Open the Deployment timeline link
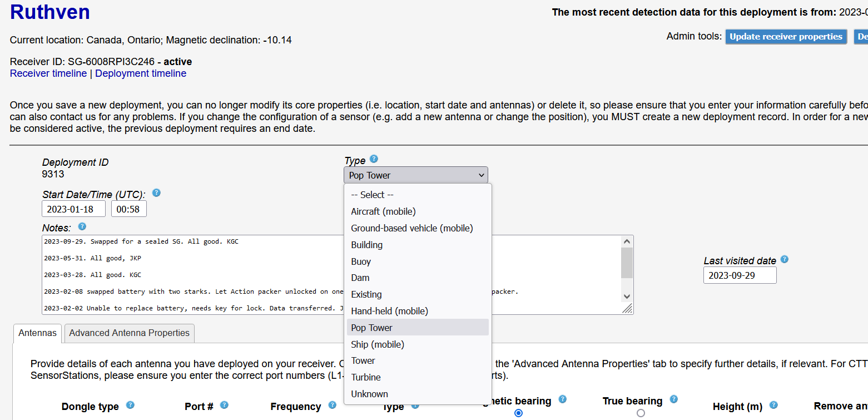Image resolution: width=868 pixels, height=420 pixels. pos(141,73)
